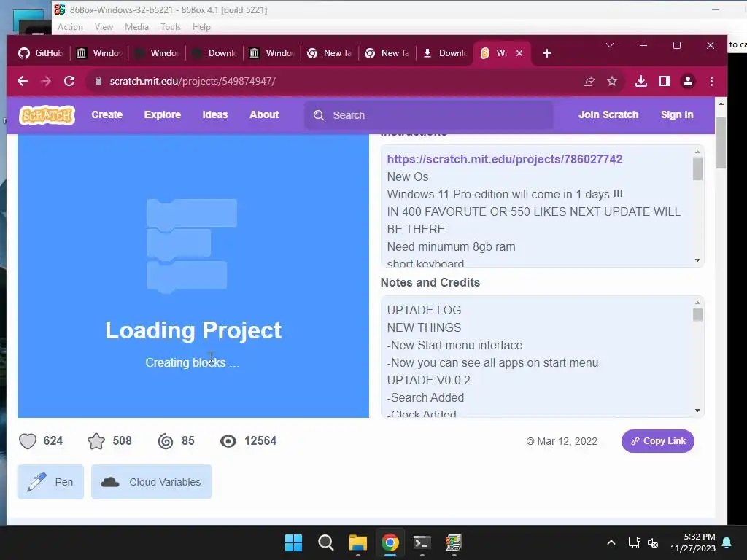Open the 86Box Media menu
This screenshot has width=747, height=560.
coord(136,27)
